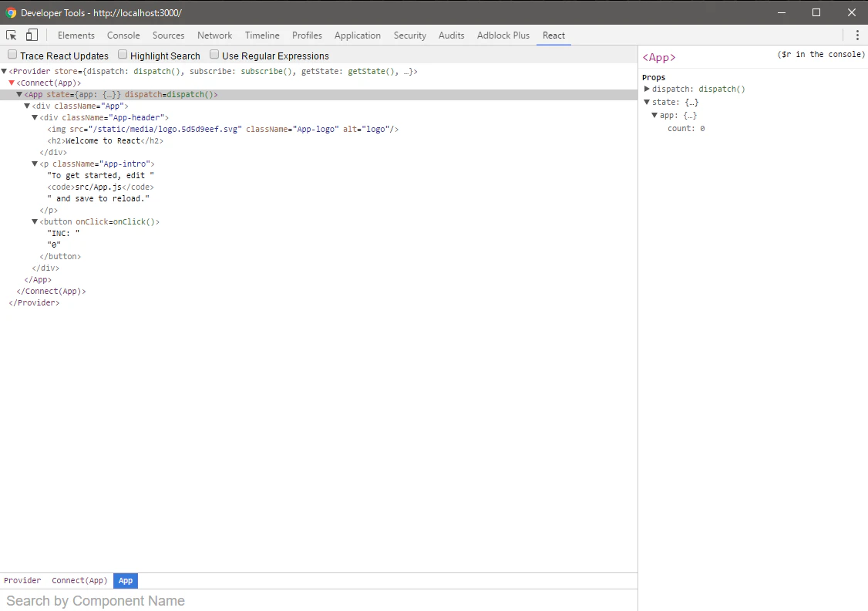This screenshot has height=611, width=868.
Task: Collapse the app object under state
Action: click(654, 116)
